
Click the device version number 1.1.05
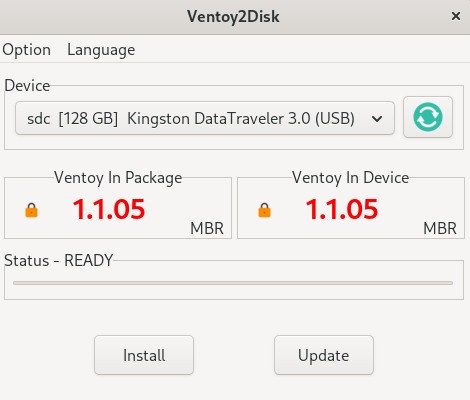(342, 210)
